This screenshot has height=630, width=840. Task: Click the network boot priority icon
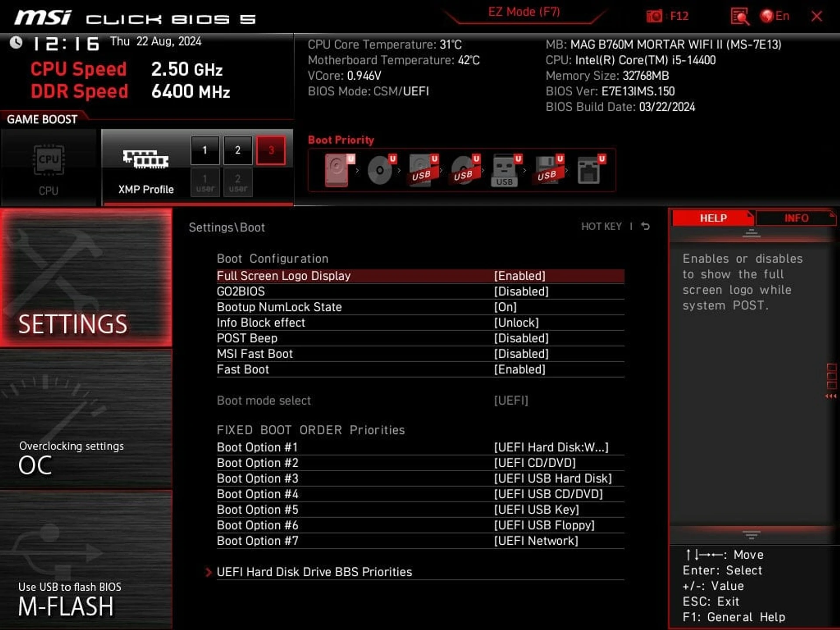coord(591,170)
